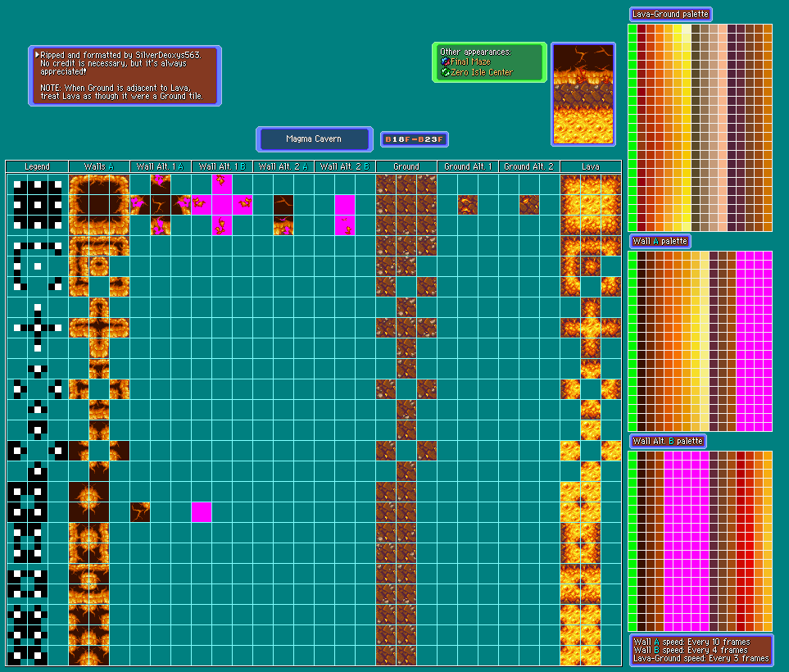
Task: Select the Walls A column header
Action: 99,166
